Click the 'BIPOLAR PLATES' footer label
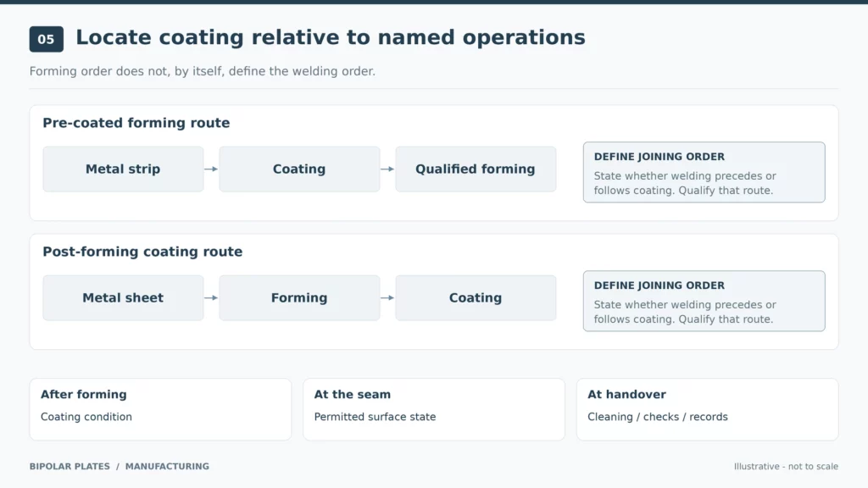 (x=70, y=467)
